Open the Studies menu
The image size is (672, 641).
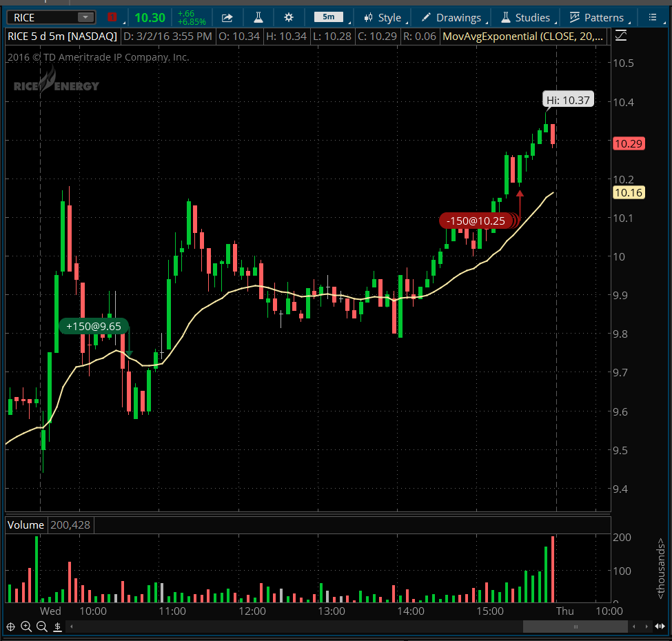coord(525,17)
